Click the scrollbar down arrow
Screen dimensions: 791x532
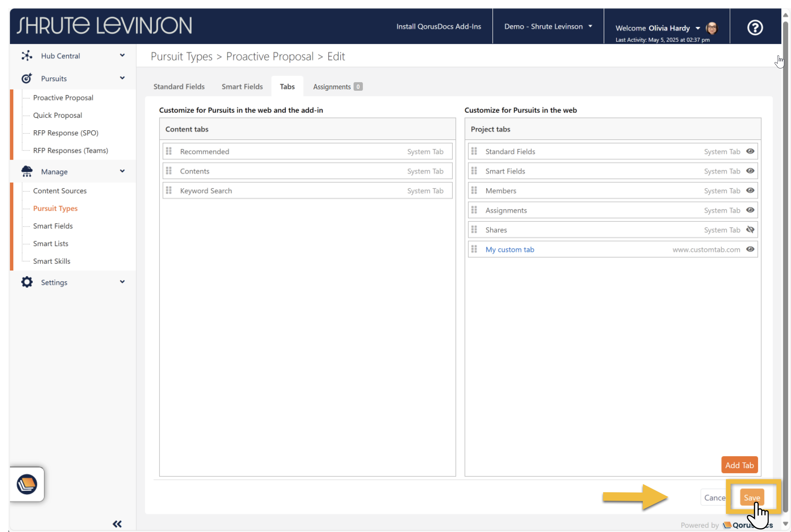786,524
